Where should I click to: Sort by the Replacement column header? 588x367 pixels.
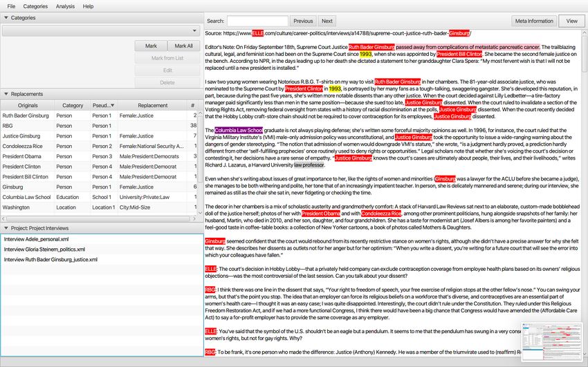pyautogui.click(x=153, y=105)
